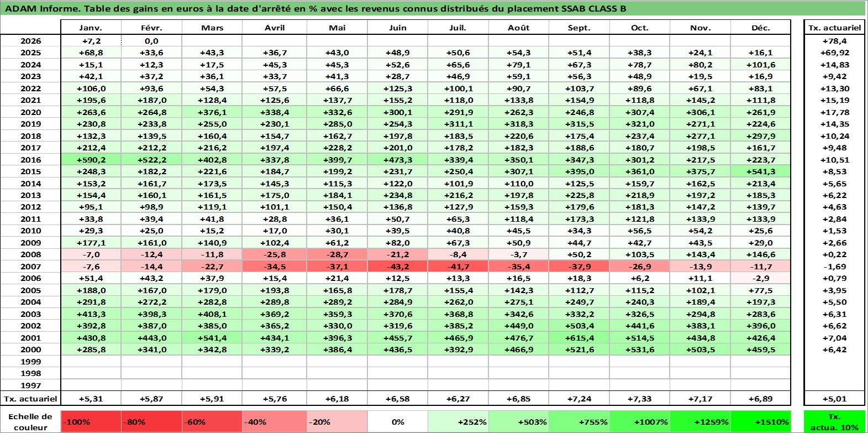Viewport: 868px width, 433px height.
Task: Click the +503% color scale swatch
Action: [x=519, y=422]
